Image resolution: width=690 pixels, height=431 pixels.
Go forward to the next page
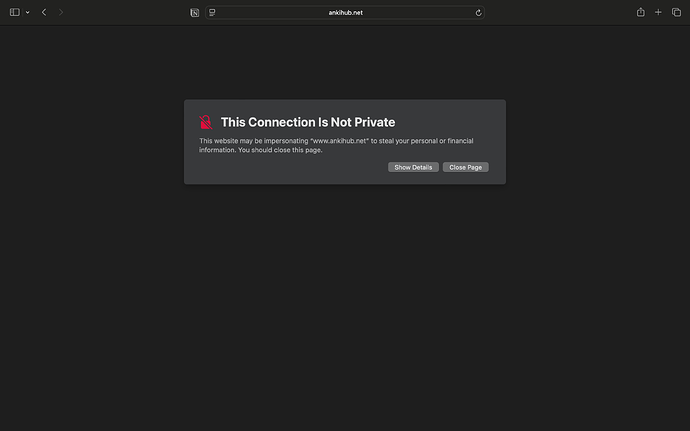point(61,12)
